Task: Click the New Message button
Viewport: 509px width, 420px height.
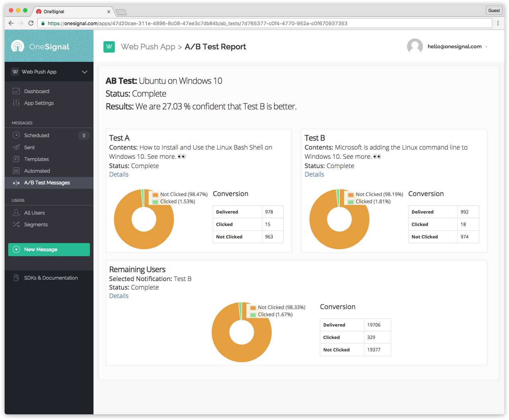Action: [49, 249]
